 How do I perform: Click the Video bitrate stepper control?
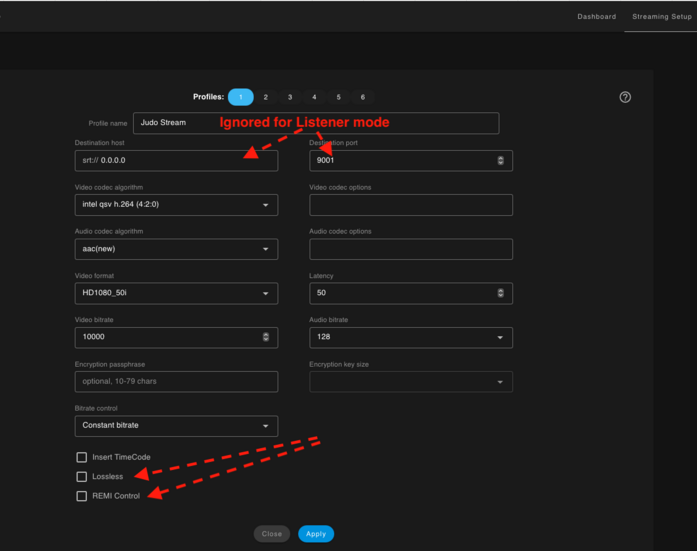265,337
